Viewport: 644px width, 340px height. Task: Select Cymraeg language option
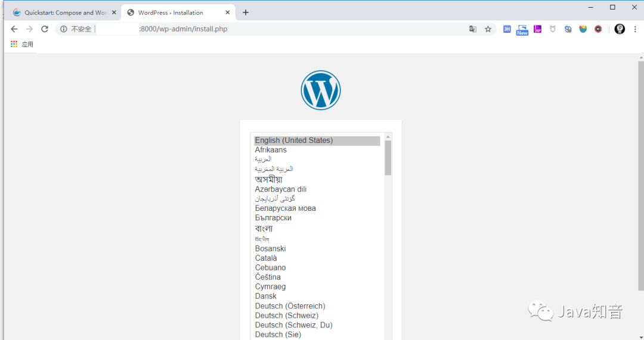270,286
